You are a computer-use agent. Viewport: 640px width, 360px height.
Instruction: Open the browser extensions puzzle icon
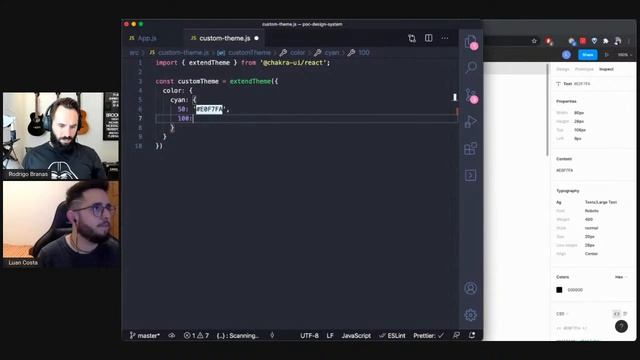[x=606, y=41]
